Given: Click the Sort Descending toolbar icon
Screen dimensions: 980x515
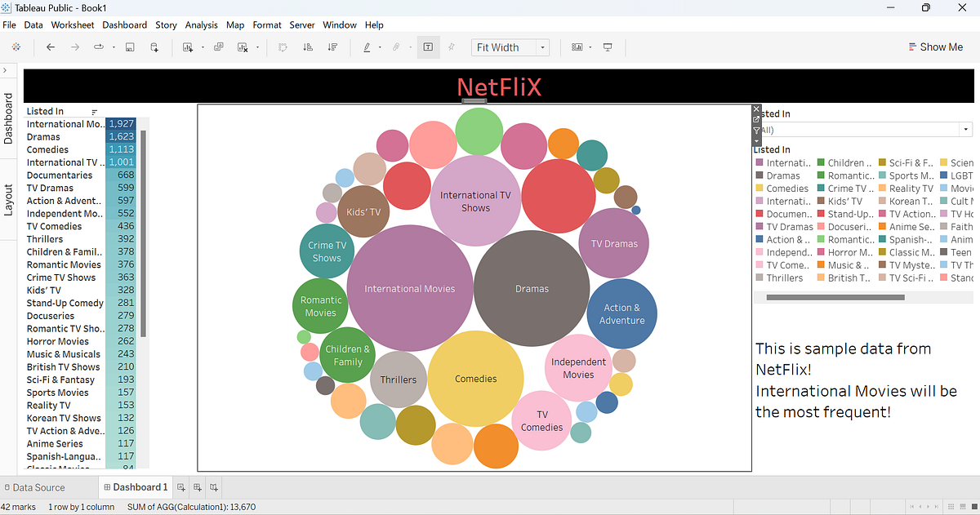Looking at the screenshot, I should coord(334,47).
